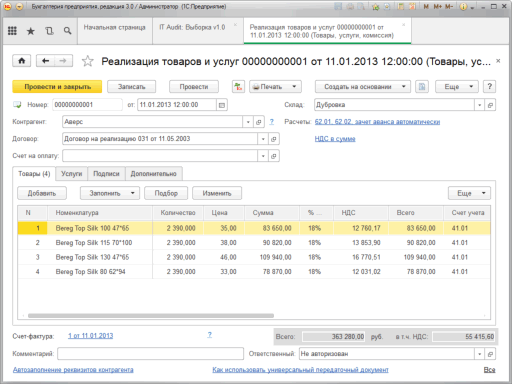This screenshot has width=512, height=384.
Task: Click the Провести button
Action: pos(194,87)
